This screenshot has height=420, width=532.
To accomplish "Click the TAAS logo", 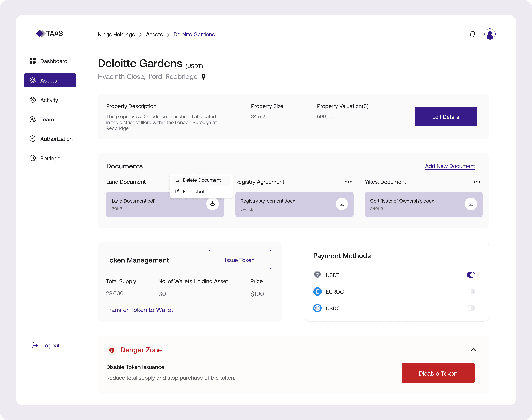I will point(49,33).
